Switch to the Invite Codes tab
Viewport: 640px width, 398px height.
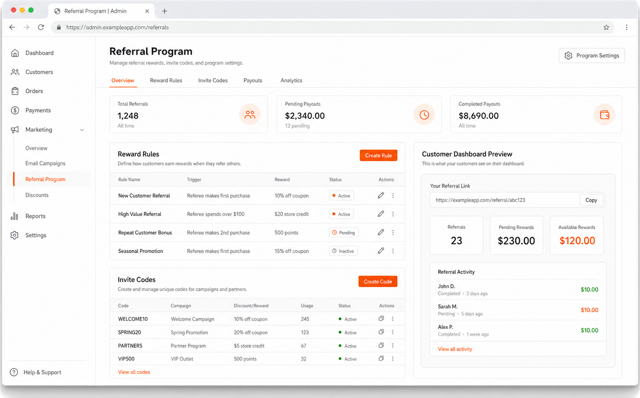(x=213, y=80)
